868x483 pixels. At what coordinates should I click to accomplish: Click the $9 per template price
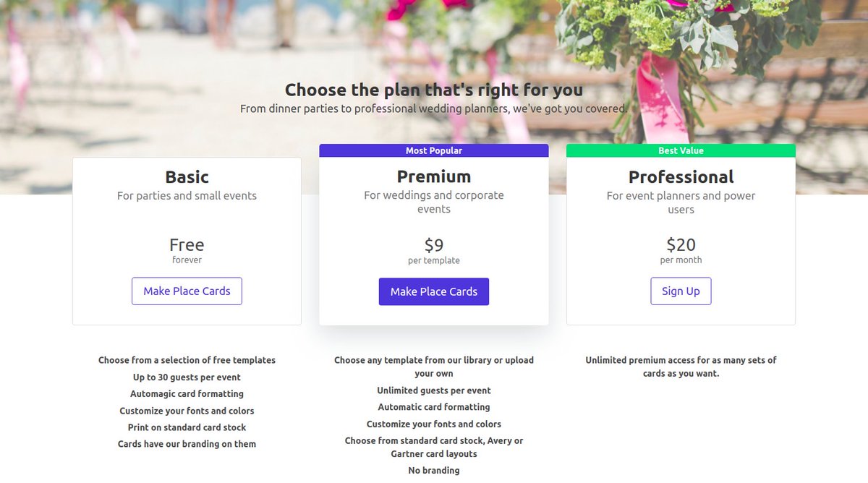(434, 251)
